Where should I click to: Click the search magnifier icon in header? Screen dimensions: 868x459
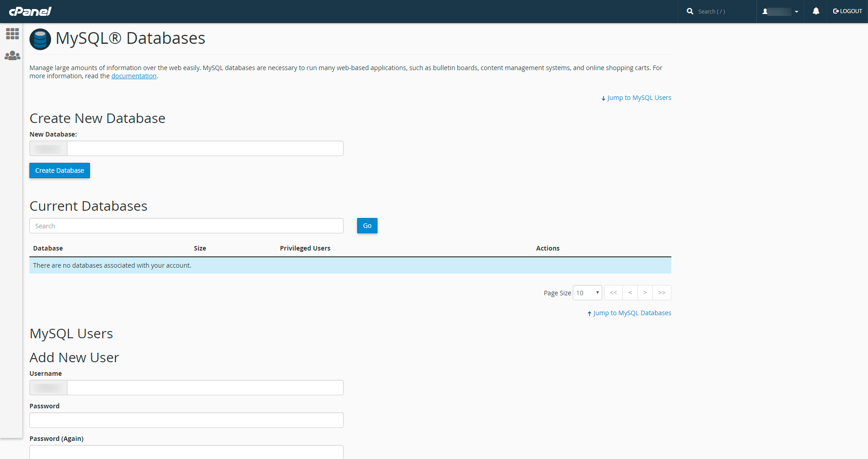click(690, 11)
